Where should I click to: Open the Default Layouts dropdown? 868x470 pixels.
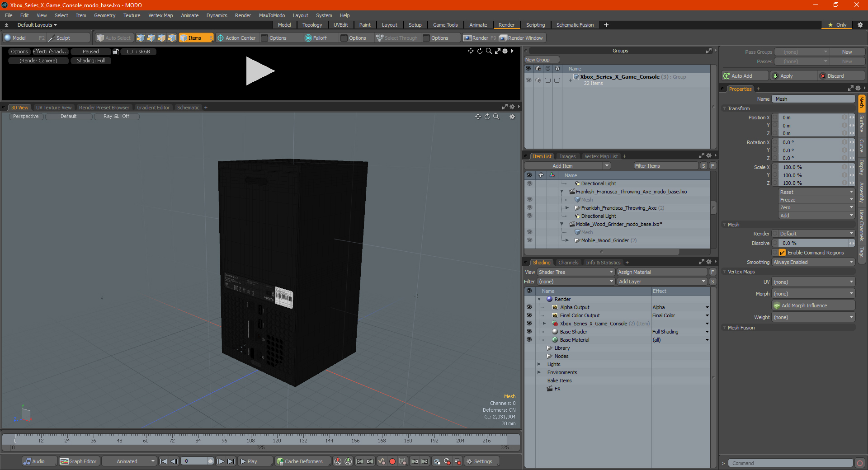[x=37, y=25]
